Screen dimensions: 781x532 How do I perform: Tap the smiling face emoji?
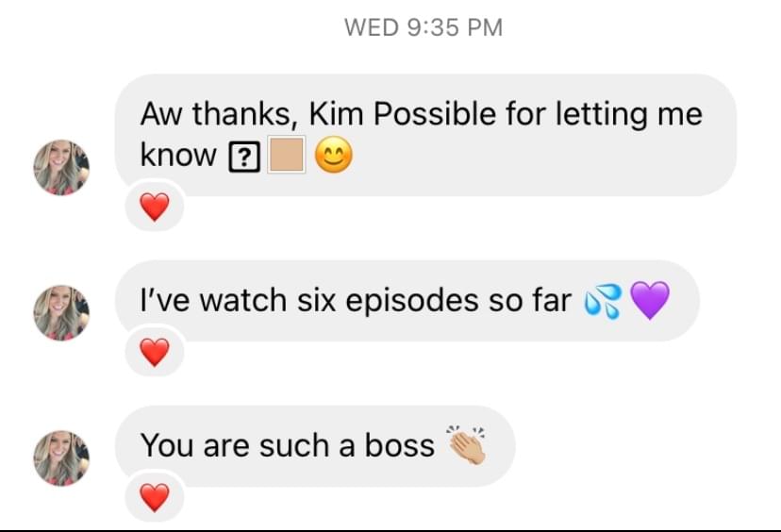[334, 155]
